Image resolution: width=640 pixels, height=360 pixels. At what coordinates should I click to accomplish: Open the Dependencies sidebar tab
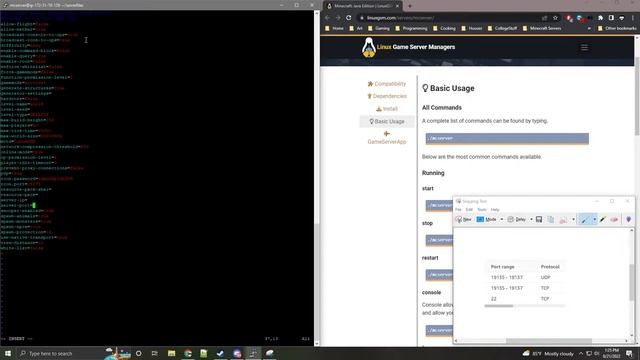(x=387, y=96)
